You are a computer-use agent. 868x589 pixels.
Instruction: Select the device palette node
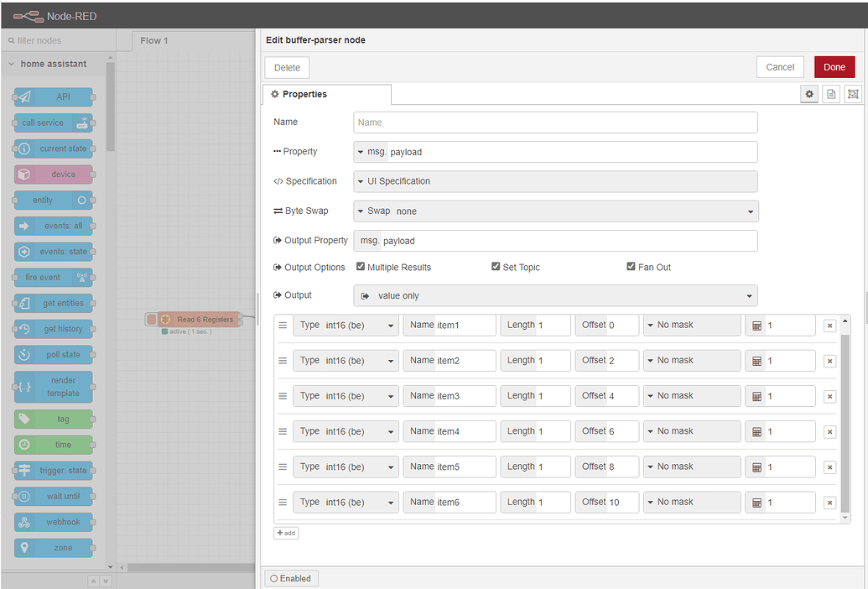[54, 175]
